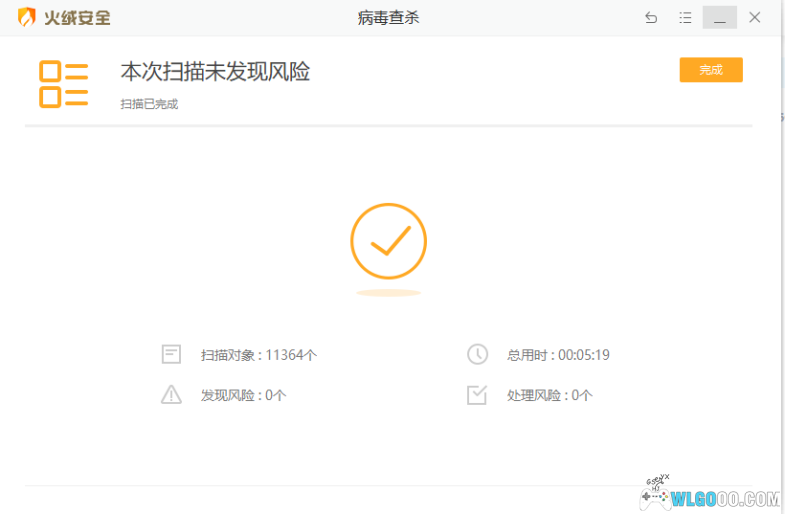
Task: Click the orange checkmark circle
Action: pos(388,240)
